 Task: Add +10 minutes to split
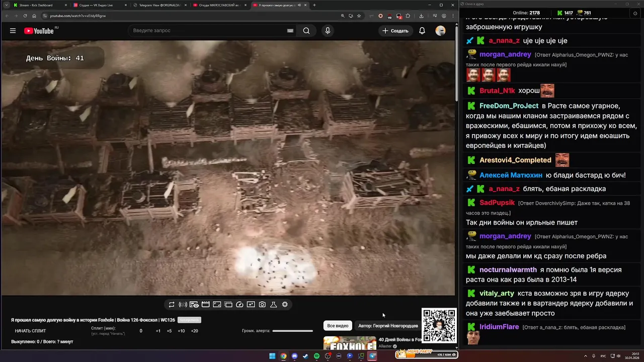[181, 331]
